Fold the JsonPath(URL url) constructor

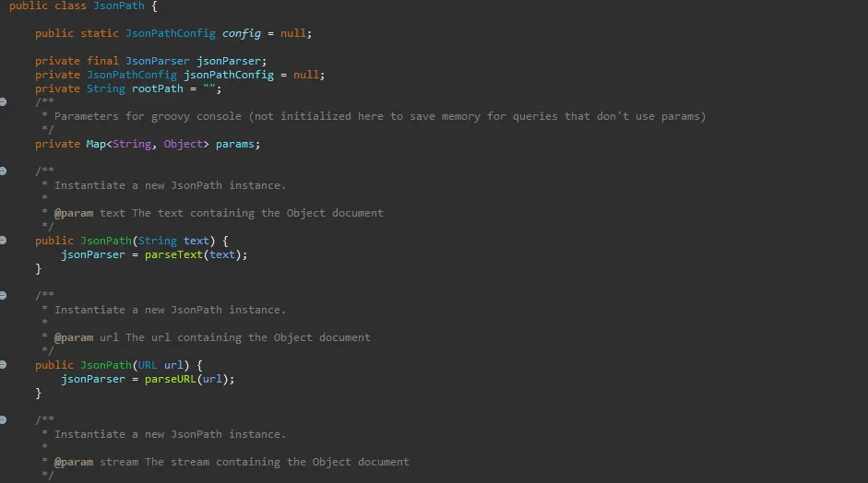click(x=3, y=365)
